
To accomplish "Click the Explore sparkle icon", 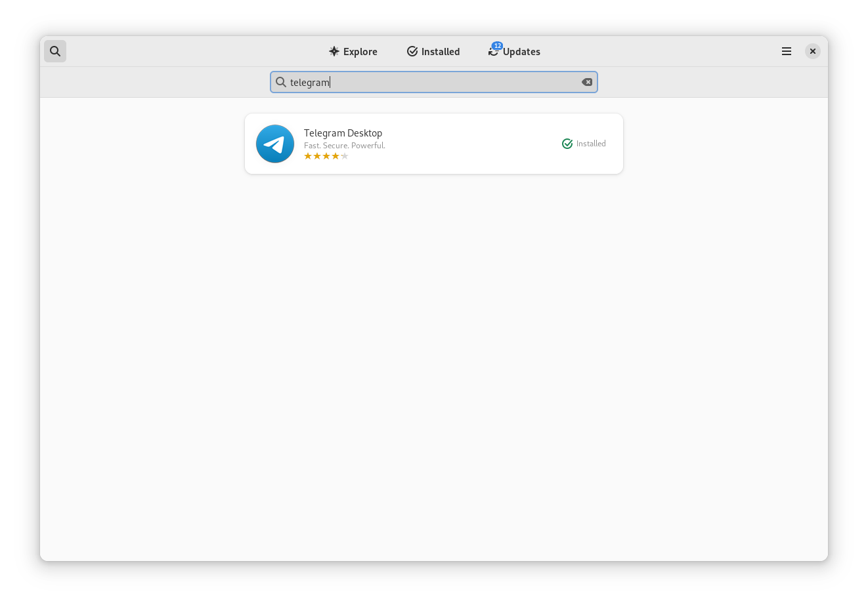I will coord(334,51).
